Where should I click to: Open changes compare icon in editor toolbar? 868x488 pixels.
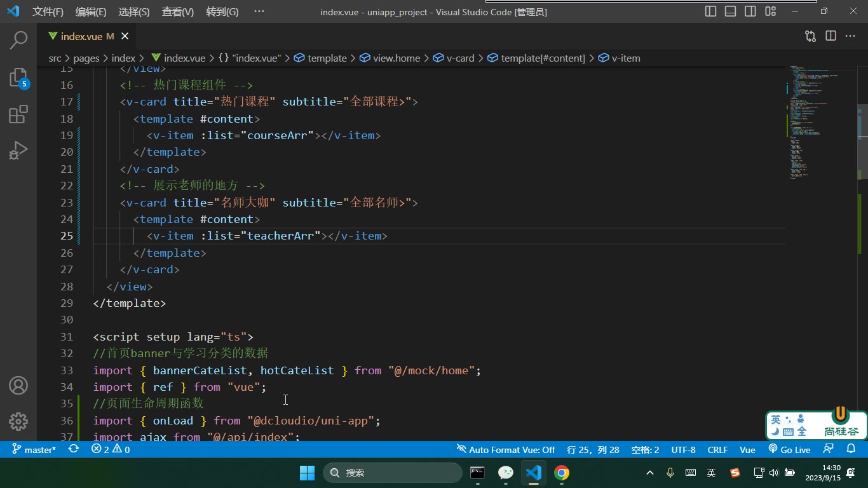tap(810, 36)
